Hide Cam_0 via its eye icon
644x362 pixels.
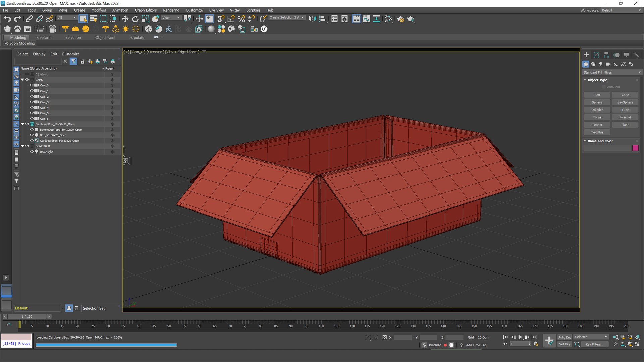(x=32, y=85)
